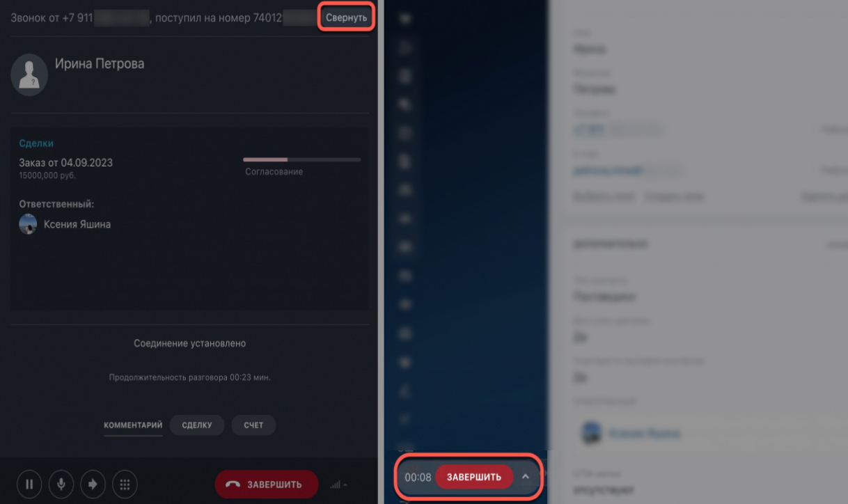End call with large Завершить button

point(267,485)
